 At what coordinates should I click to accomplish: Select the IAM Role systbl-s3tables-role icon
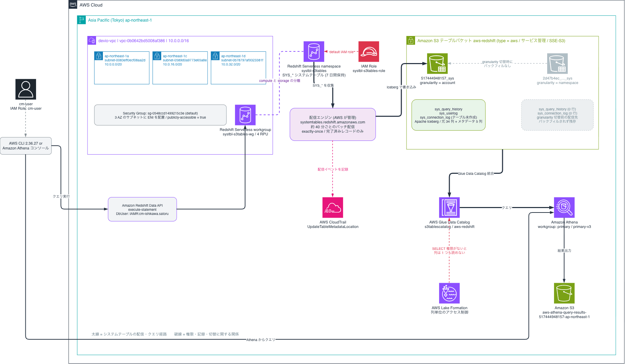[369, 52]
